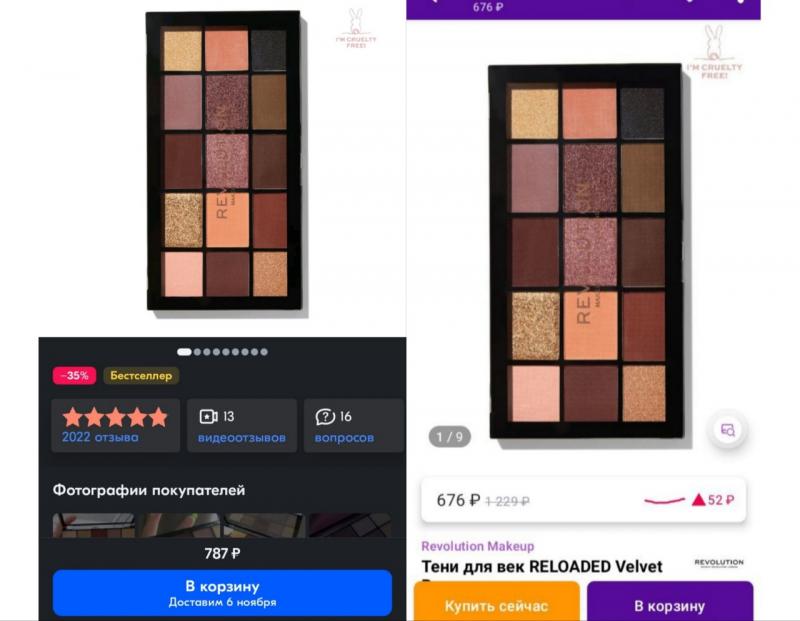Viewport: 800px width, 621px height.
Task: Open the 1 / 9 image counter
Action: click(x=449, y=437)
